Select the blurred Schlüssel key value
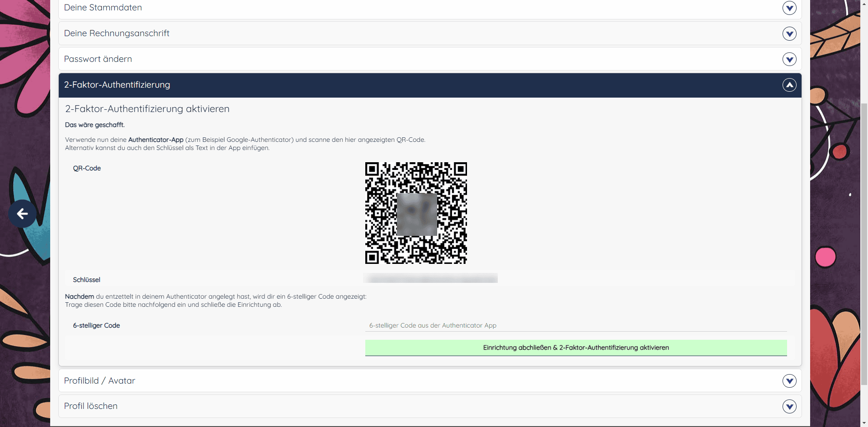Screen dimensions: 868x427 [x=430, y=278]
